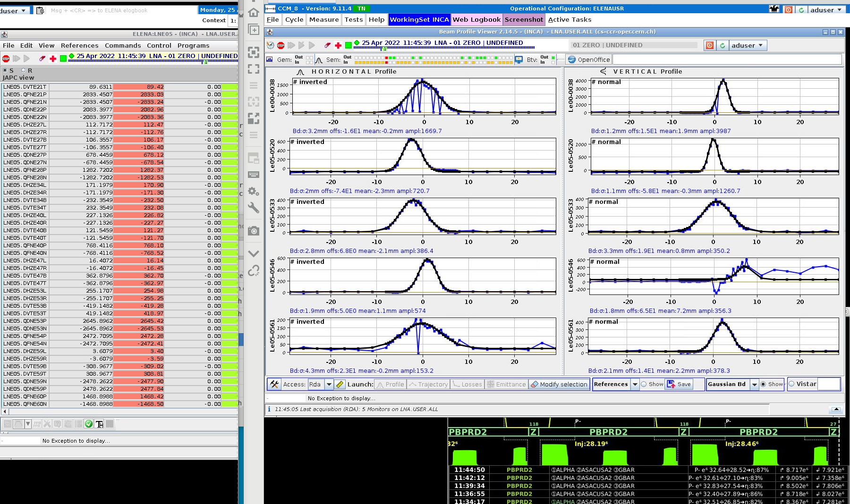The height and width of the screenshot is (504, 850).
Task: Expand the Gaussian Bd dropdown arrow
Action: pyautogui.click(x=754, y=384)
